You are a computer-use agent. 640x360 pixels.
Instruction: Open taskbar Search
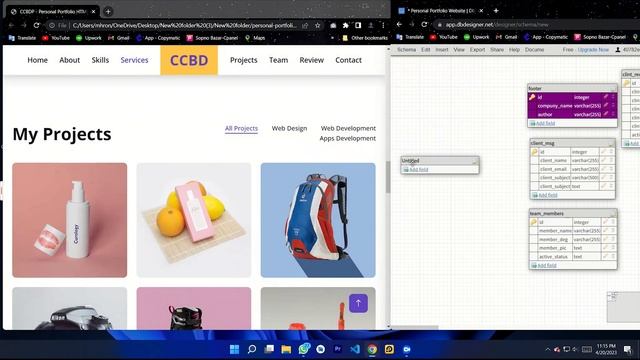[252, 349]
